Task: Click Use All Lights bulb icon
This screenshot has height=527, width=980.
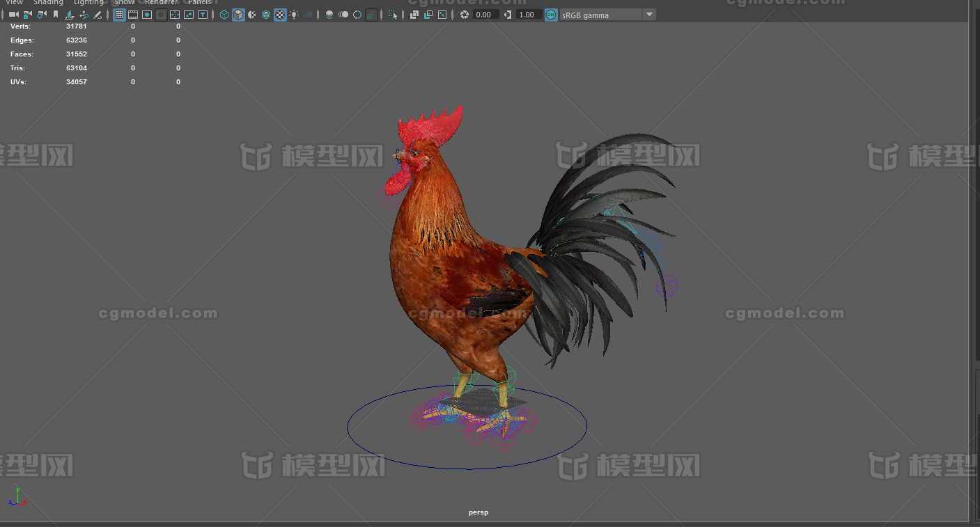Action: pyautogui.click(x=294, y=15)
